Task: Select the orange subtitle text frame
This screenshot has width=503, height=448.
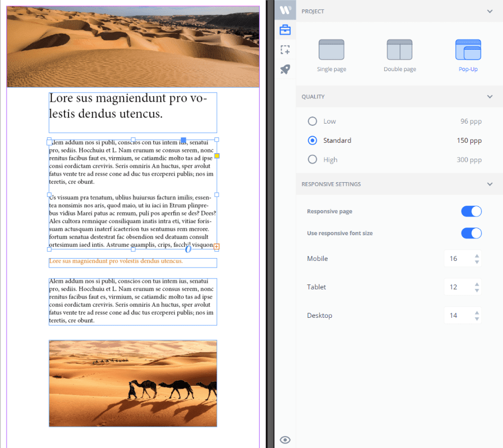Action: pyautogui.click(x=133, y=263)
